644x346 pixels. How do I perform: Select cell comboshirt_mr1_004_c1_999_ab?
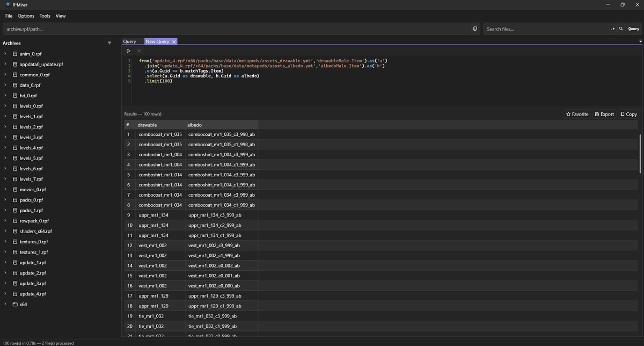click(222, 164)
